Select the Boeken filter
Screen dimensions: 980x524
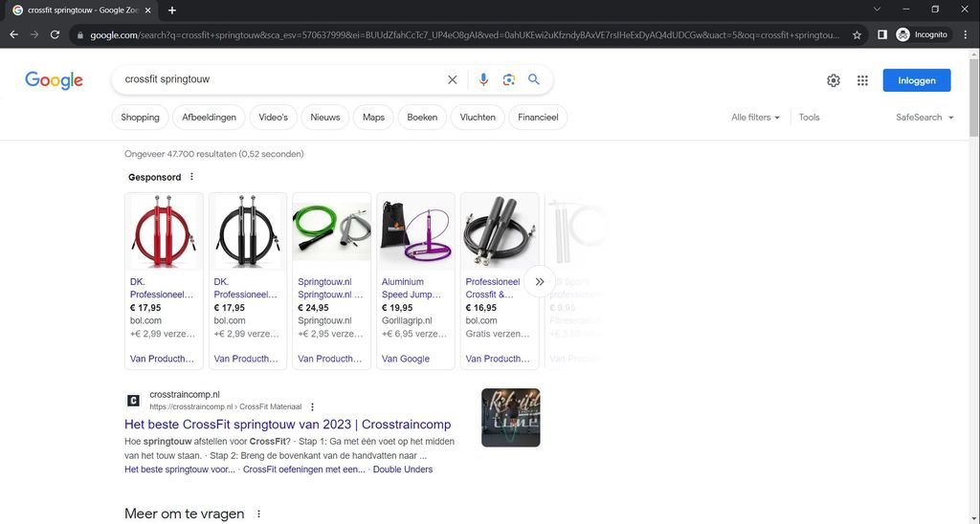coord(422,118)
